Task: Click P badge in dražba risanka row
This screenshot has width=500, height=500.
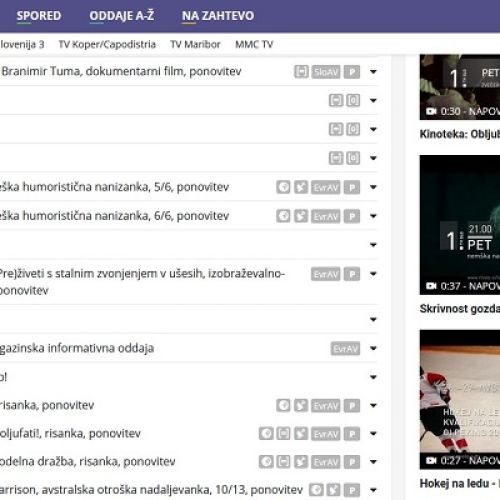Action: point(352,462)
